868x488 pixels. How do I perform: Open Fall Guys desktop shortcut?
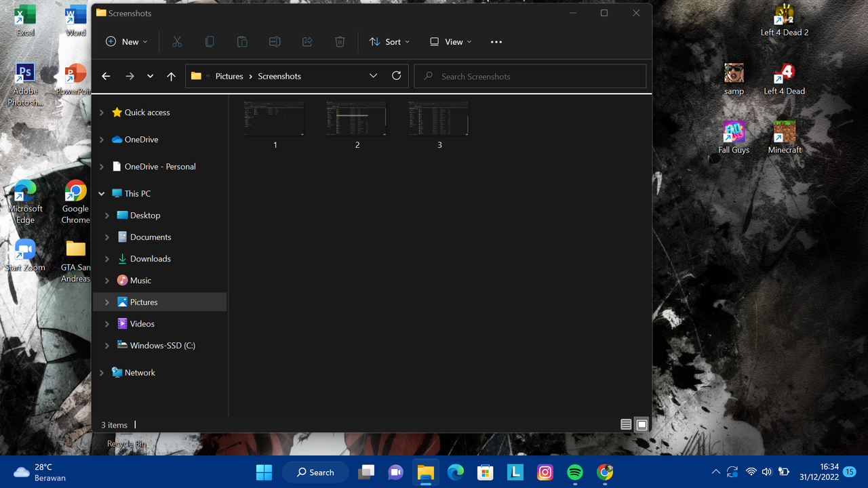734,138
